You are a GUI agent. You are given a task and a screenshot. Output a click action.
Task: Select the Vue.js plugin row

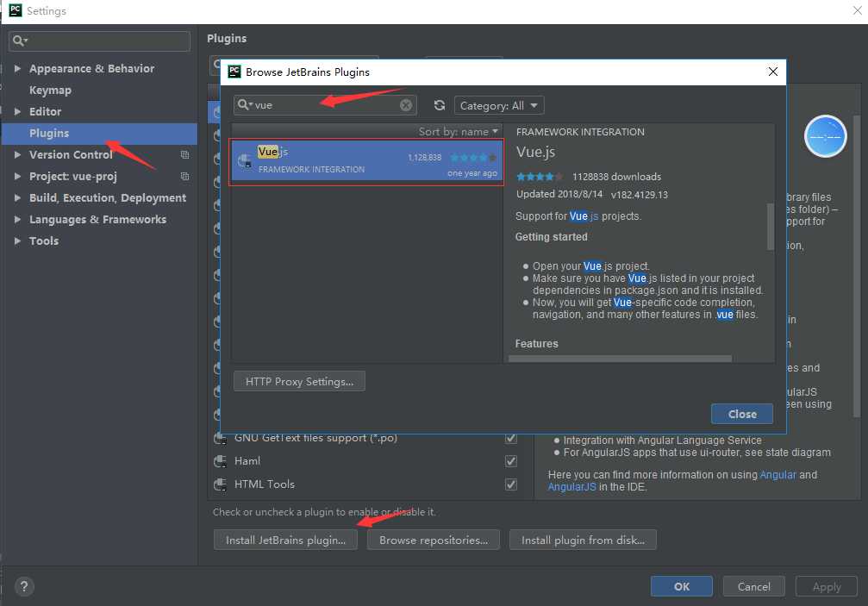(366, 161)
